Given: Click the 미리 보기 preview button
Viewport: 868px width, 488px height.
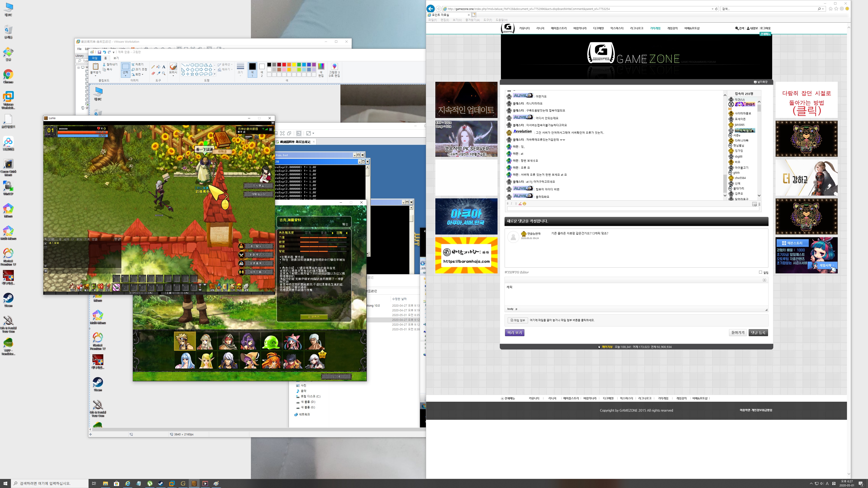Looking at the screenshot, I should tap(514, 332).
